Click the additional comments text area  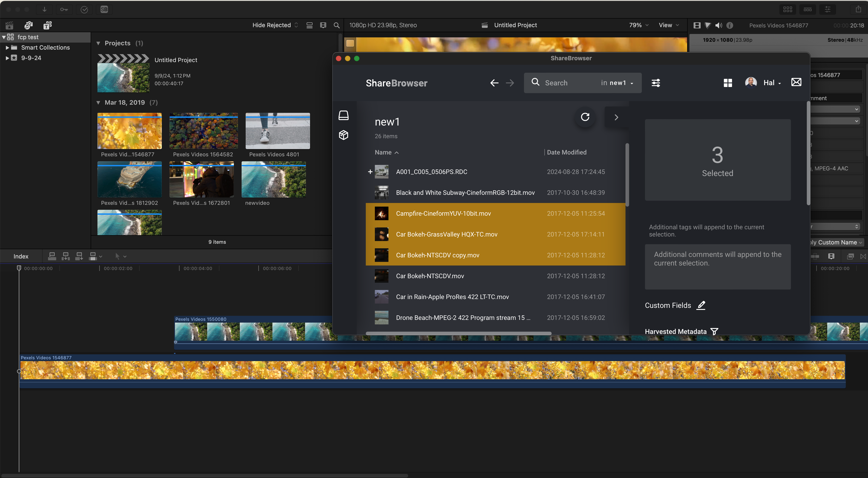717,266
